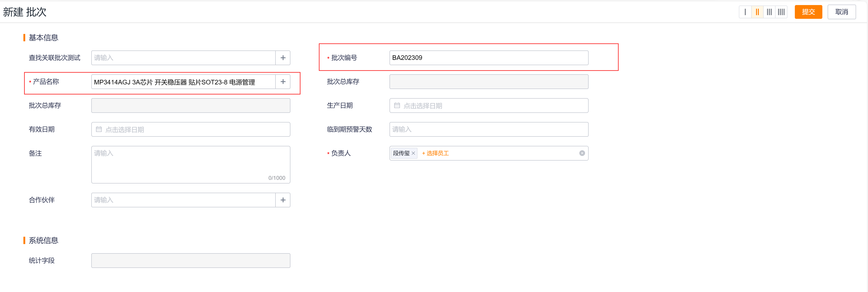Click into the 备注 textarea
This screenshot has width=868, height=292.
(x=191, y=164)
